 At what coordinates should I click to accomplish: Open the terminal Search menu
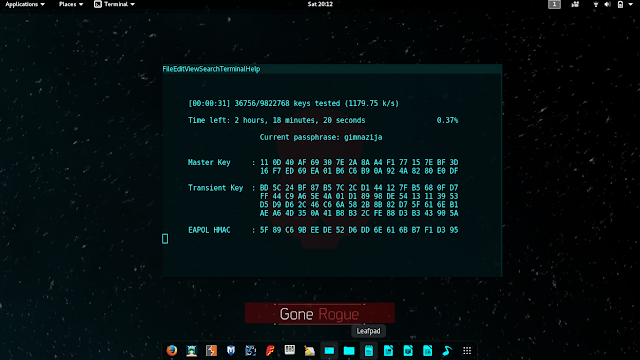(209, 69)
